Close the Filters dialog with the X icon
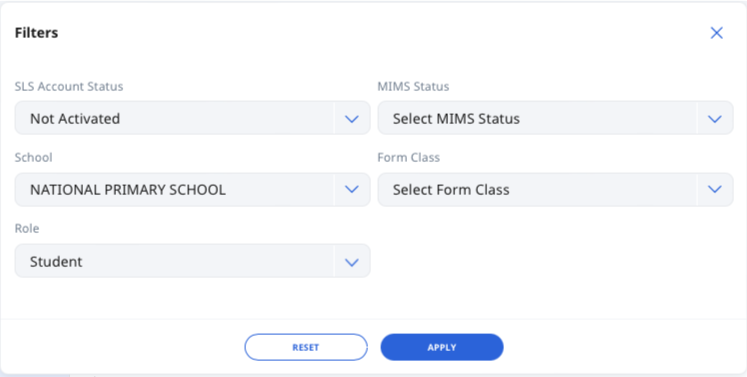This screenshot has height=377, width=747. [x=717, y=33]
